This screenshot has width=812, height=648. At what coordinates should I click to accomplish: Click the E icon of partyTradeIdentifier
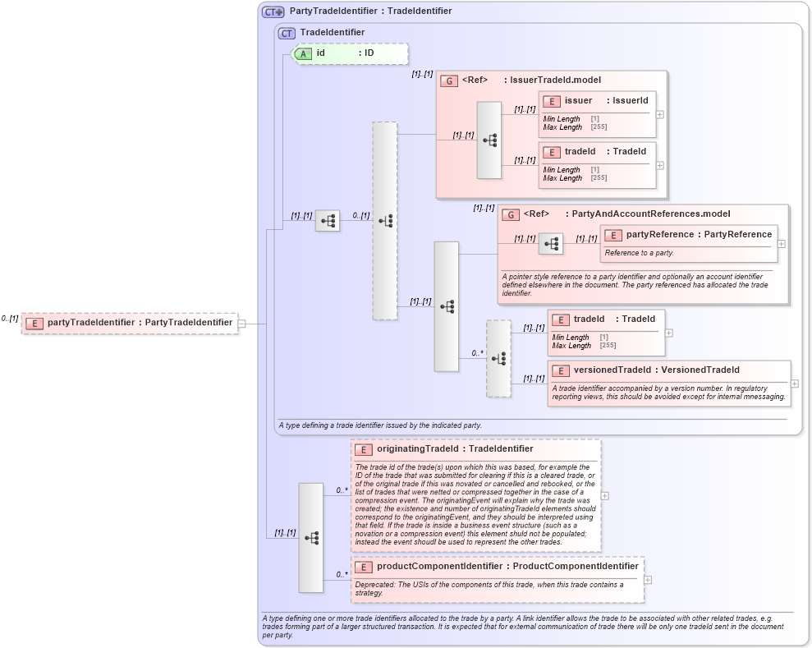[x=34, y=324]
